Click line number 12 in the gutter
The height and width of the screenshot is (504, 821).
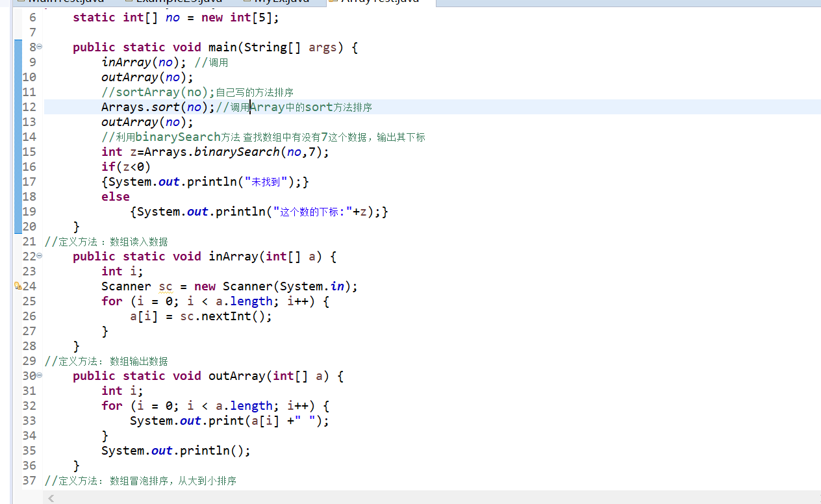point(29,107)
